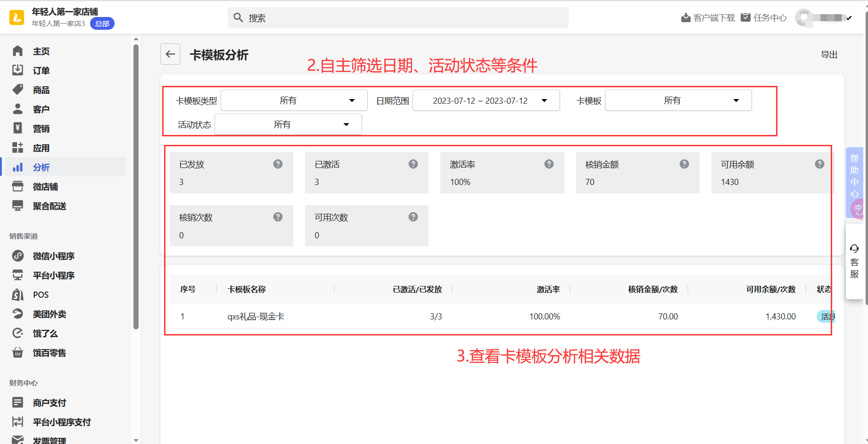Click the bar chart icon beside 分析
Image resolution: width=868 pixels, height=444 pixels.
(18, 167)
